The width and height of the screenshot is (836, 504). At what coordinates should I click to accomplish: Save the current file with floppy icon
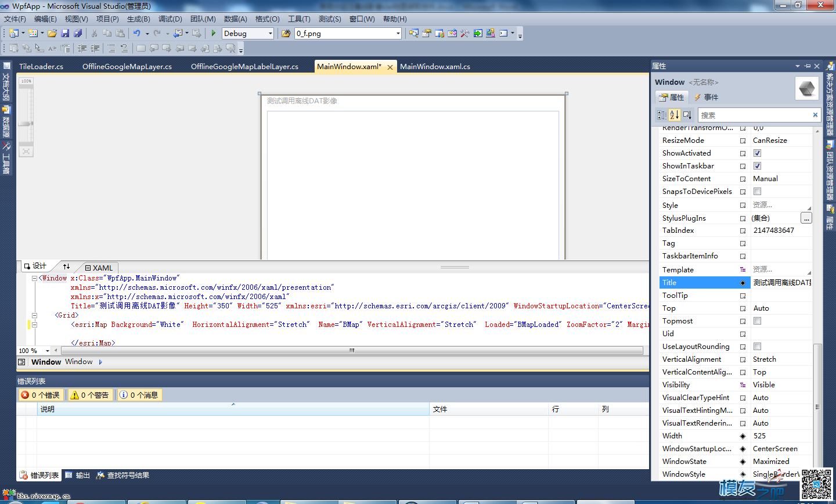point(65,34)
